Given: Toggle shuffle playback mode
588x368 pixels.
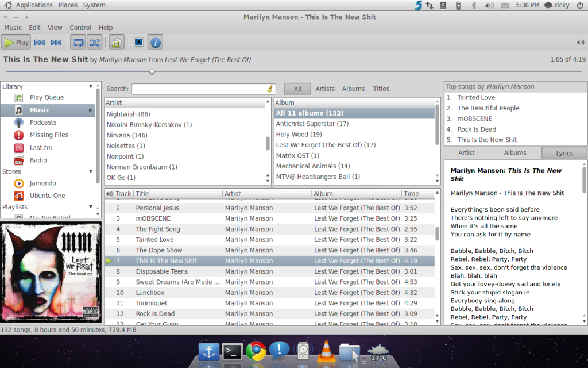Looking at the screenshot, I should coord(94,42).
